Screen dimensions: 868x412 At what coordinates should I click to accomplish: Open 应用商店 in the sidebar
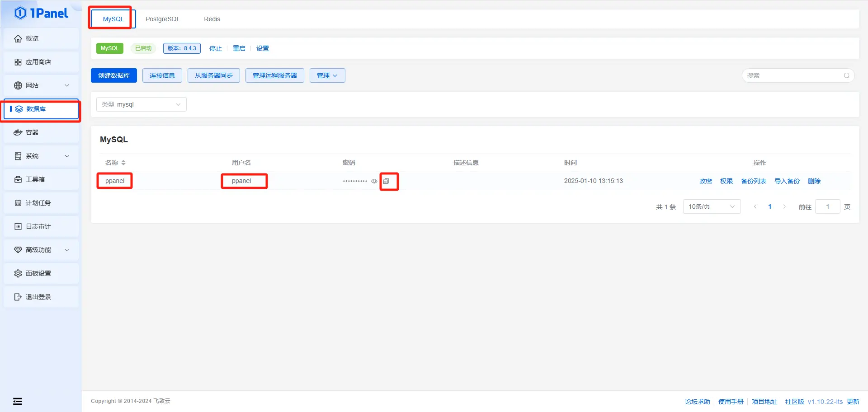click(41, 62)
